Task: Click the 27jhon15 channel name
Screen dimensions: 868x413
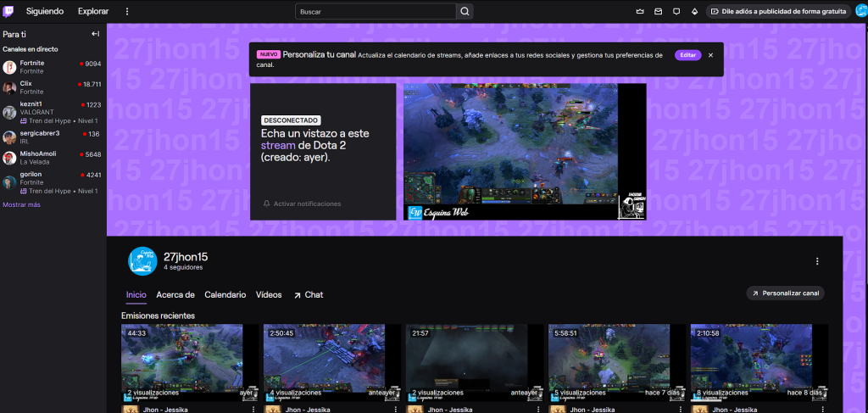Action: coord(186,257)
